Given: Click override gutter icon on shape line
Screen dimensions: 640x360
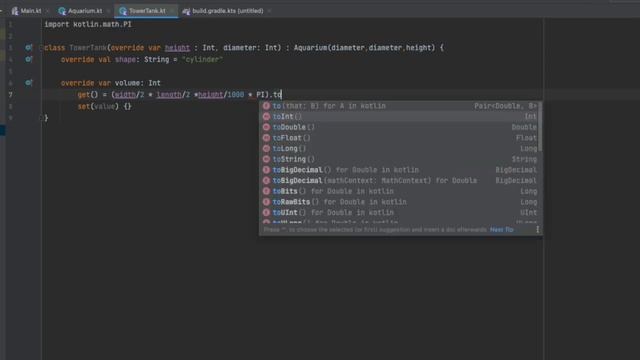Looking at the screenshot, I should pos(28,60).
